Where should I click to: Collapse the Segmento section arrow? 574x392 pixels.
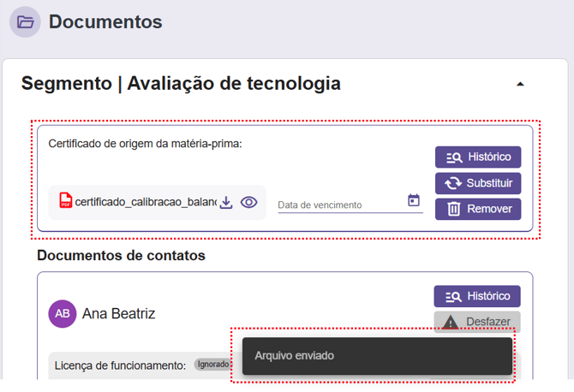coord(520,84)
